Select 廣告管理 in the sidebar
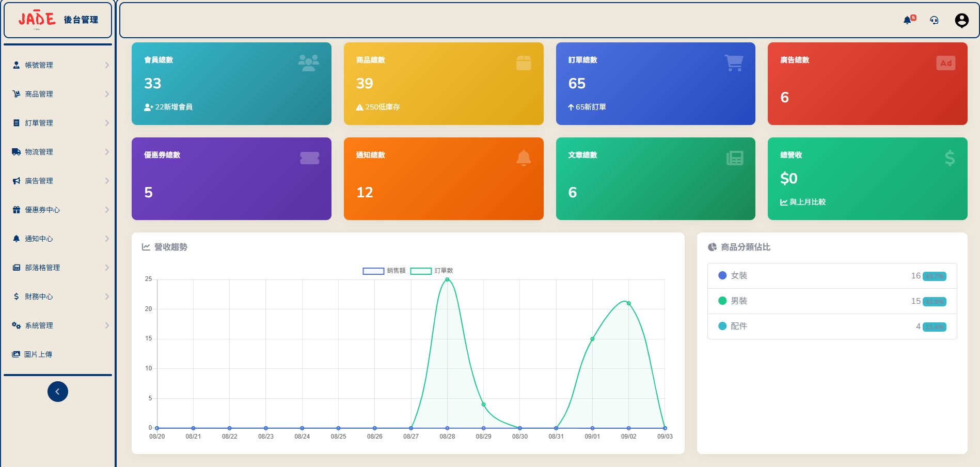Screen dimensions: 980x467 click(58, 181)
